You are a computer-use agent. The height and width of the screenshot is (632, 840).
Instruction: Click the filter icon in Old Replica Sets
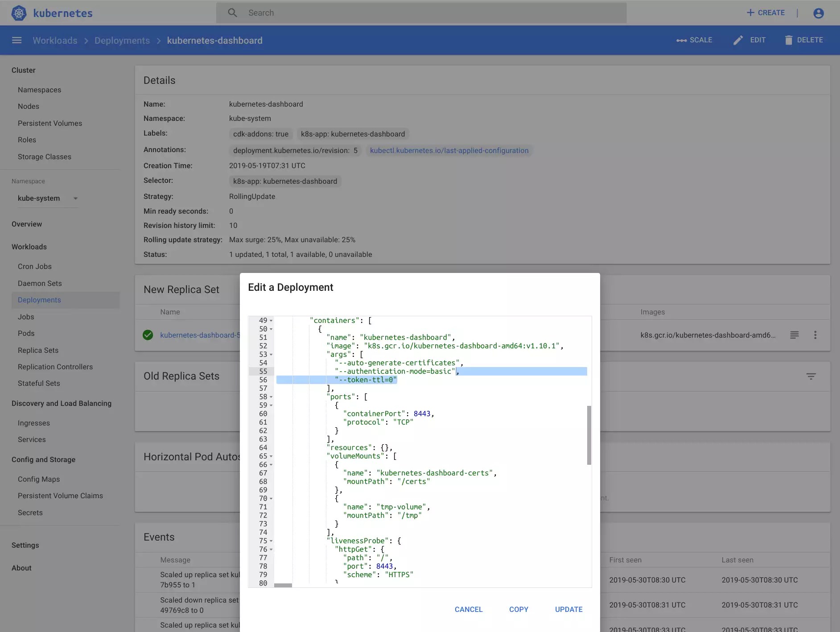click(811, 376)
